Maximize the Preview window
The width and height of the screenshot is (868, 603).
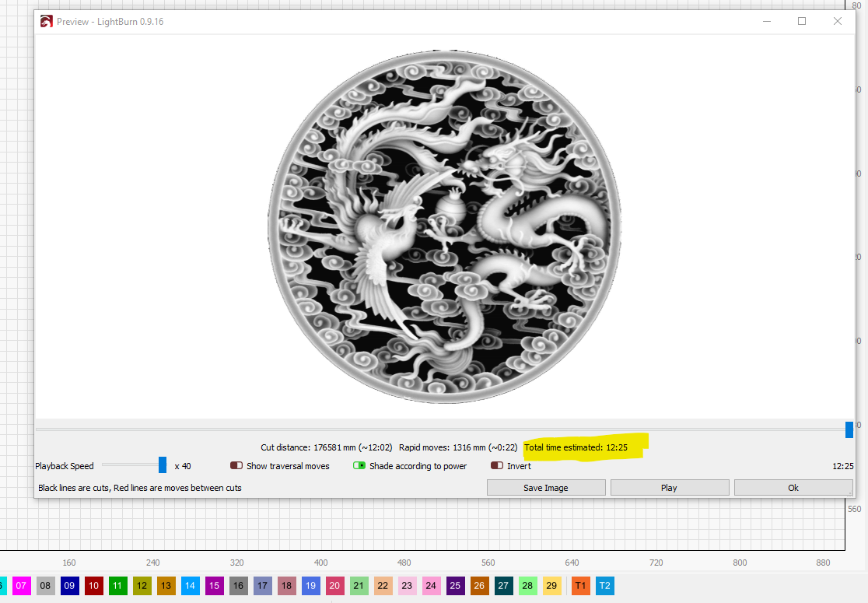802,21
